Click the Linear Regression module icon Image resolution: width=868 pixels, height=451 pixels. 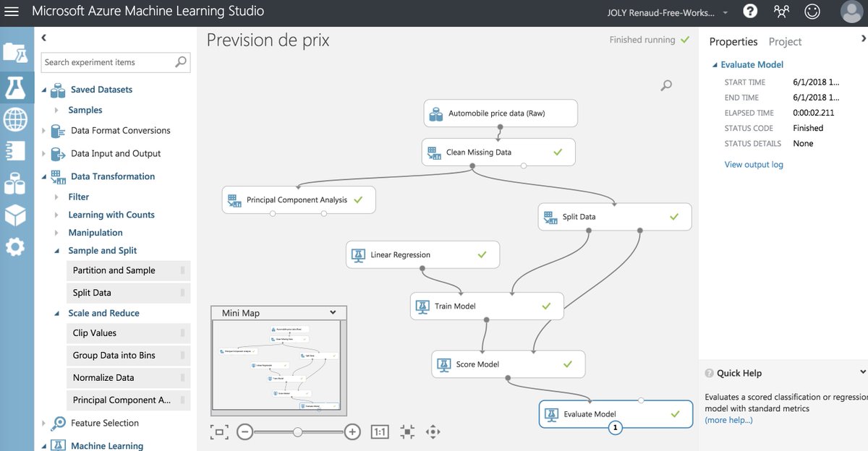[358, 254]
